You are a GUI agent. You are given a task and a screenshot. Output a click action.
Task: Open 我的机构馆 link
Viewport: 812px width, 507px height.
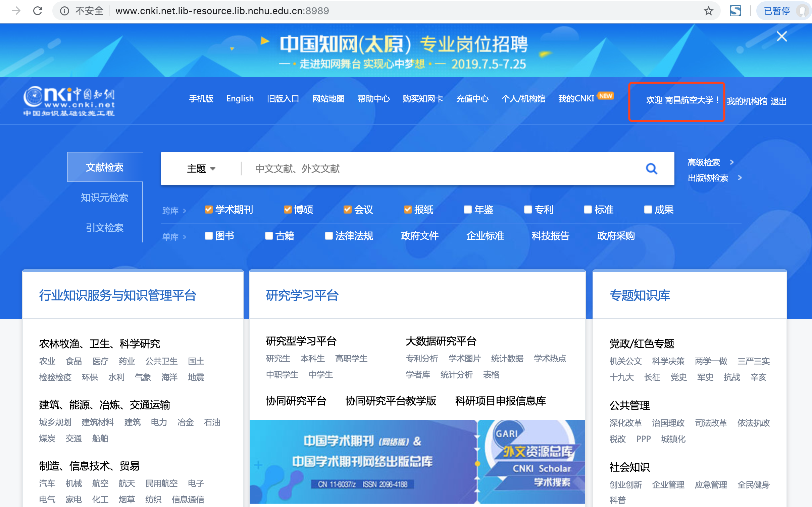click(747, 101)
